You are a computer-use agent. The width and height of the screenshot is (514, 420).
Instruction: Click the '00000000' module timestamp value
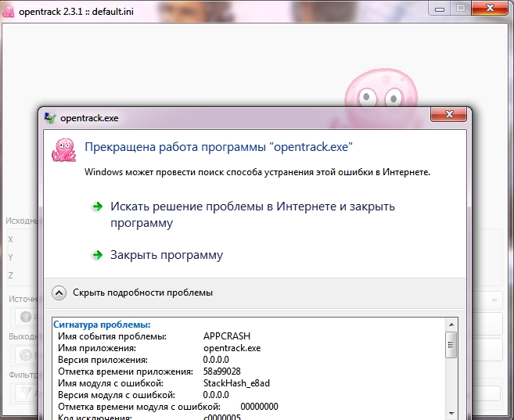tap(259, 407)
